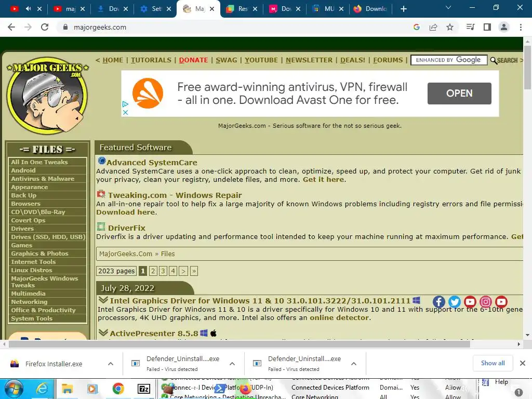Open Firefox Installer.exe download item

coord(54,364)
